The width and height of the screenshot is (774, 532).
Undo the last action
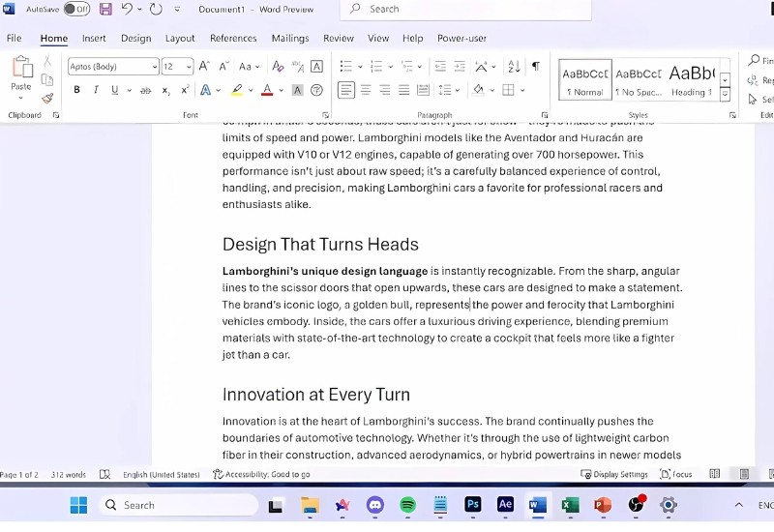point(127,9)
